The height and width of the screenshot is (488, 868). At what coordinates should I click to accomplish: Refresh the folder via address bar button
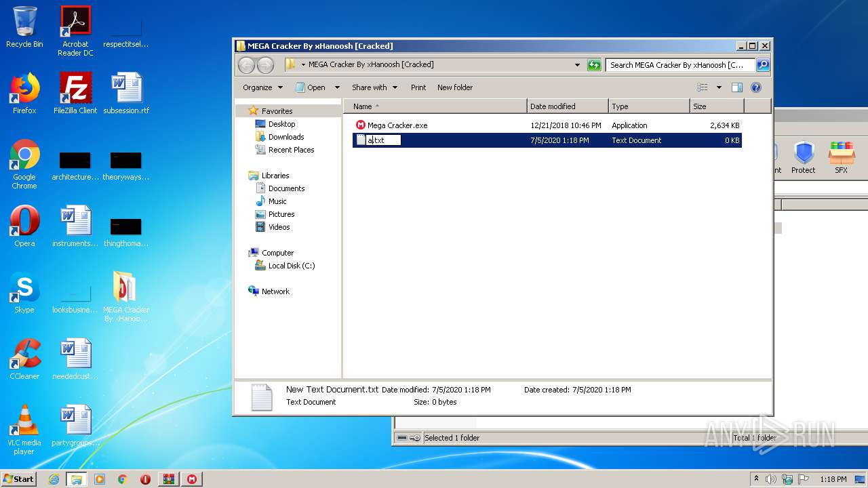[x=594, y=65]
